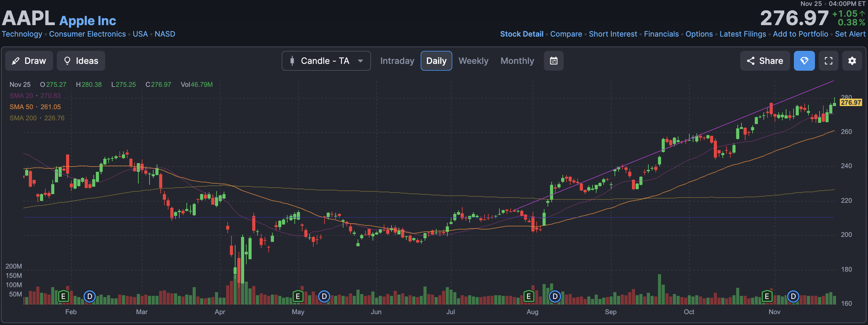Click the August earnings E marker
Screen dimensions: 868x325
coord(529,296)
